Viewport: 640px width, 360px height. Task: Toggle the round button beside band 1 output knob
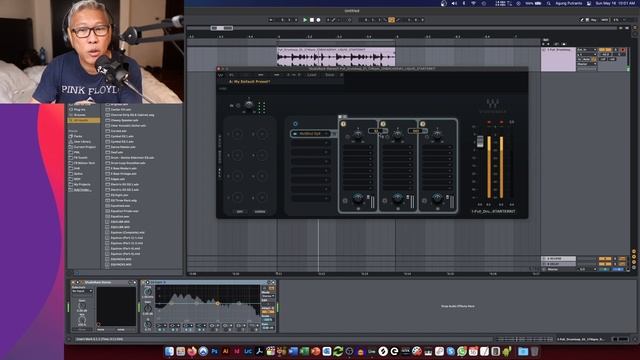click(x=345, y=200)
